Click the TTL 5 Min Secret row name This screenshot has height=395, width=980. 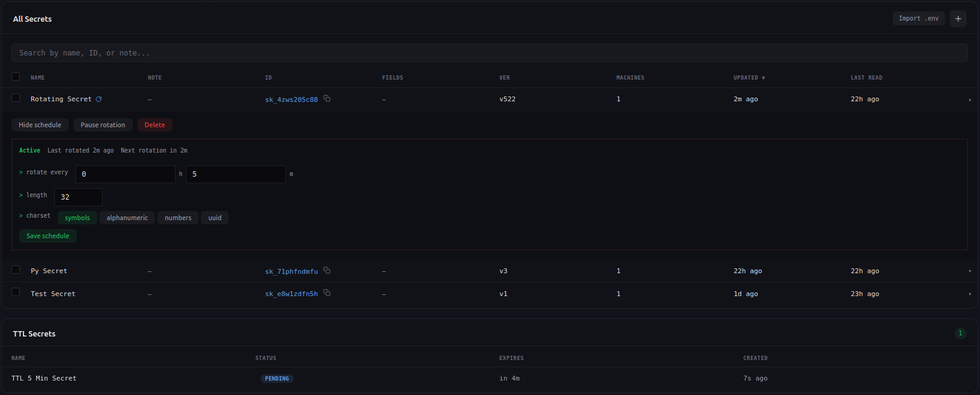tap(44, 378)
